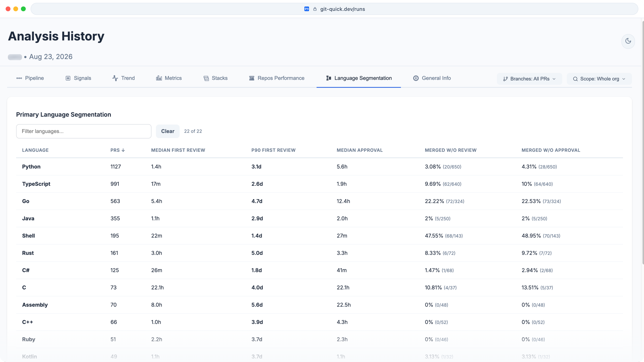Click the General Info circle icon
Image resolution: width=644 pixels, height=362 pixels.
tap(416, 78)
